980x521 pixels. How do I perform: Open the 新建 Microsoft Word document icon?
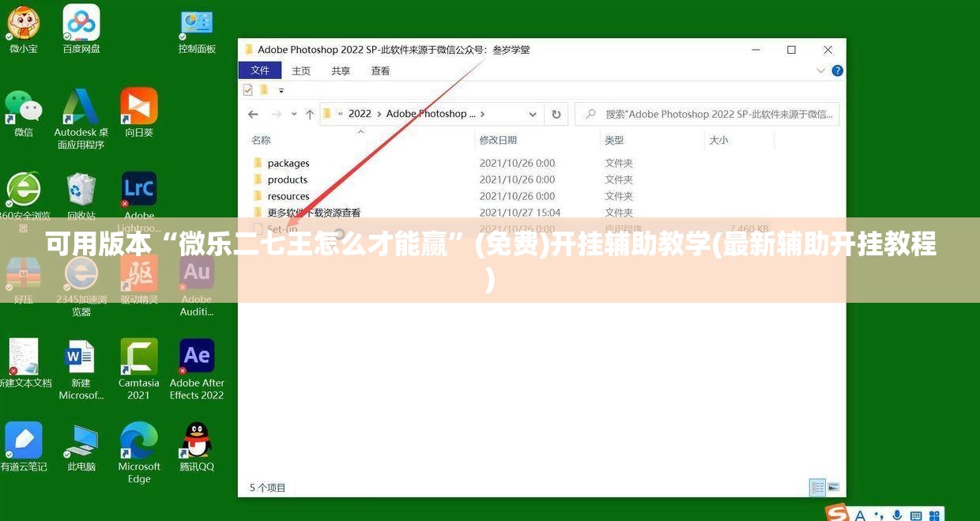(x=81, y=369)
